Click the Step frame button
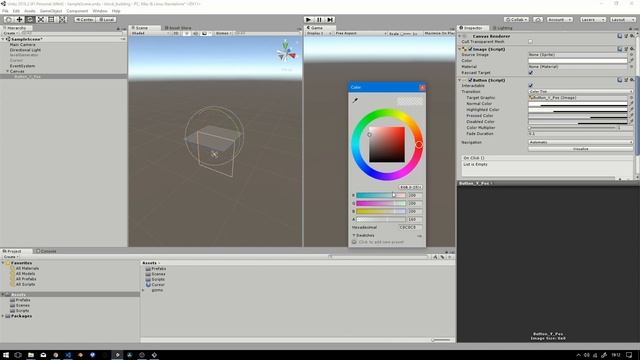This screenshot has width=640, height=360. click(x=330, y=19)
